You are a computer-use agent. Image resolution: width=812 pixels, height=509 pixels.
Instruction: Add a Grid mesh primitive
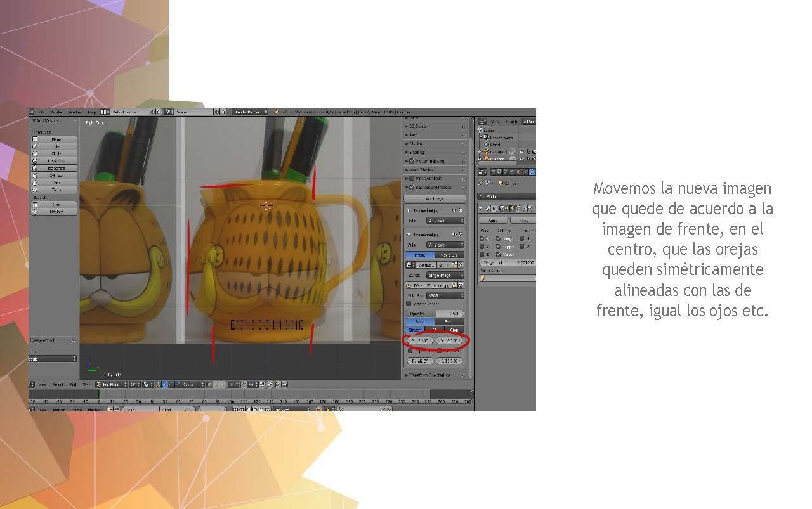55,204
